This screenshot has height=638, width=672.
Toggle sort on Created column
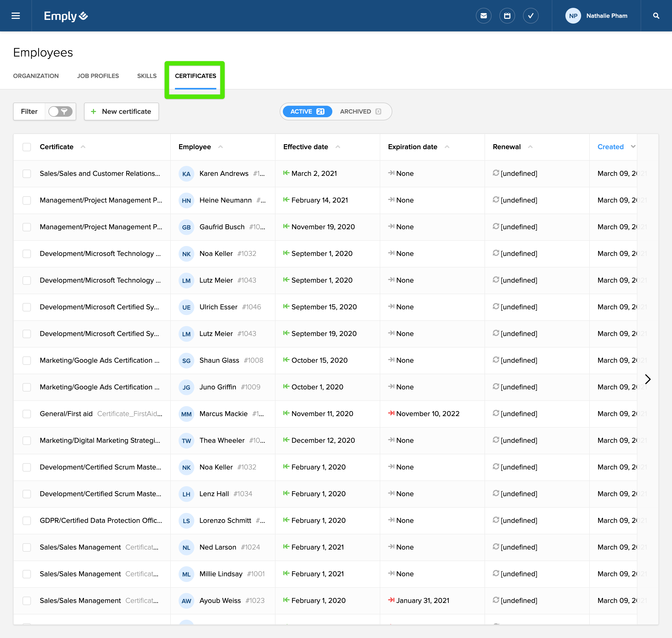(632, 147)
